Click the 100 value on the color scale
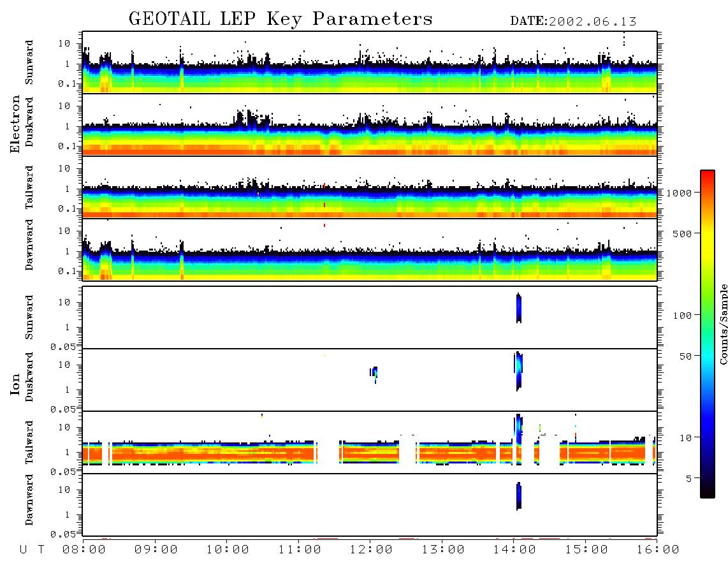 pyautogui.click(x=682, y=316)
